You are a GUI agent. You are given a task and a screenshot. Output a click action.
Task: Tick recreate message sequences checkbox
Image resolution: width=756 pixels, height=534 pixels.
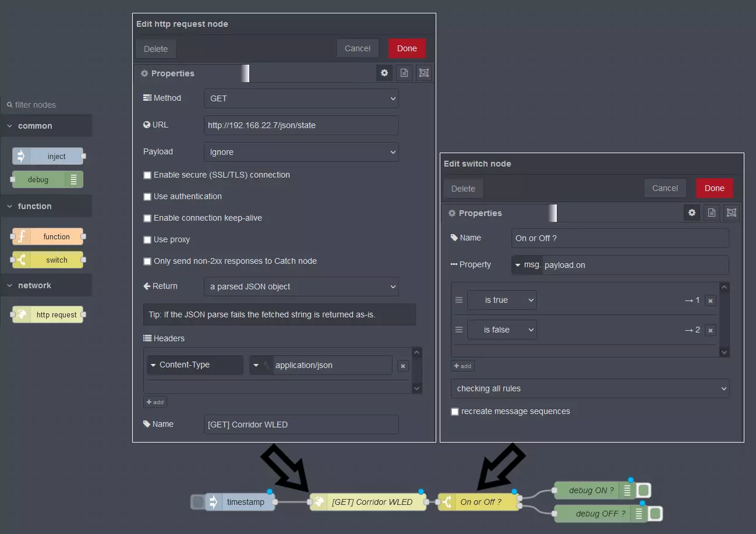(455, 412)
